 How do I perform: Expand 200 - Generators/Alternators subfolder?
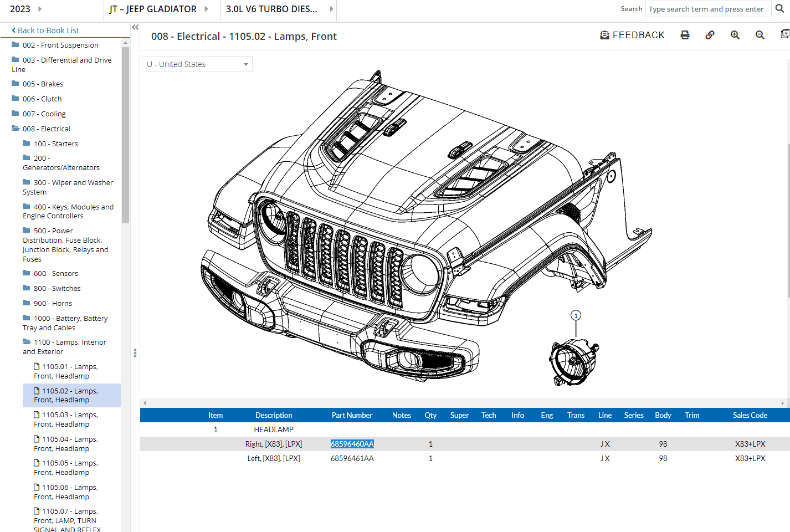[x=61, y=162]
